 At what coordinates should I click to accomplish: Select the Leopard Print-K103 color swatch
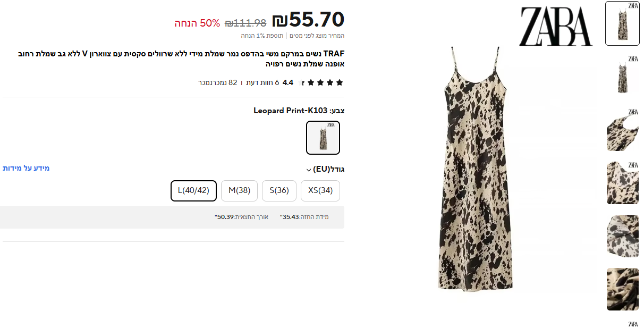tap(323, 138)
